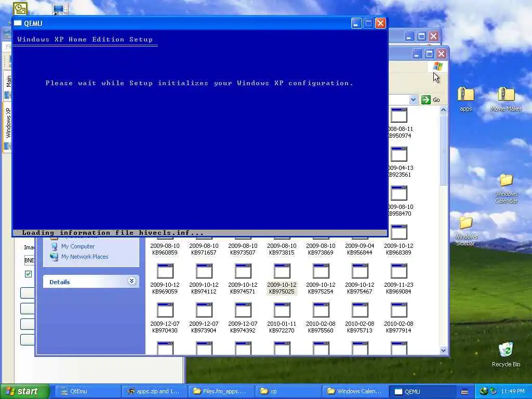Open the on-screen keyboard tray icon

pos(464,392)
